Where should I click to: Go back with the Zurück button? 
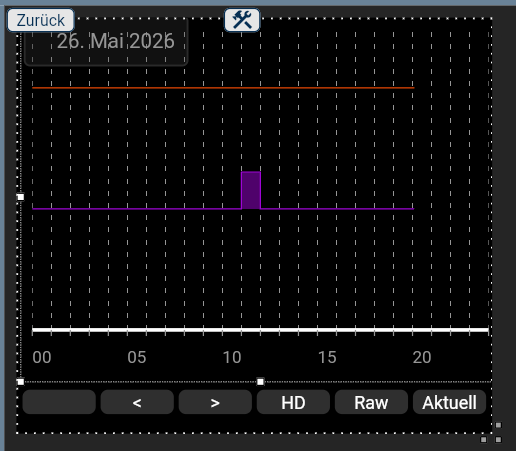(40, 20)
